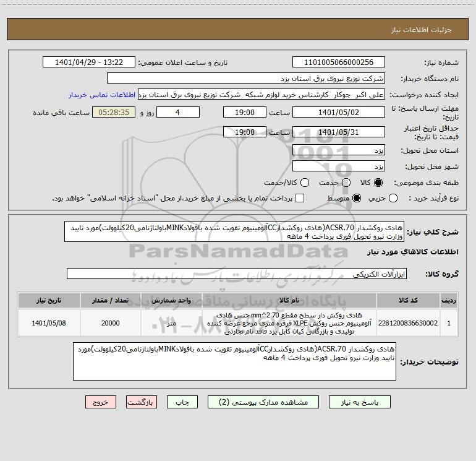Click the response deadline time 19:00 field

tap(245, 112)
